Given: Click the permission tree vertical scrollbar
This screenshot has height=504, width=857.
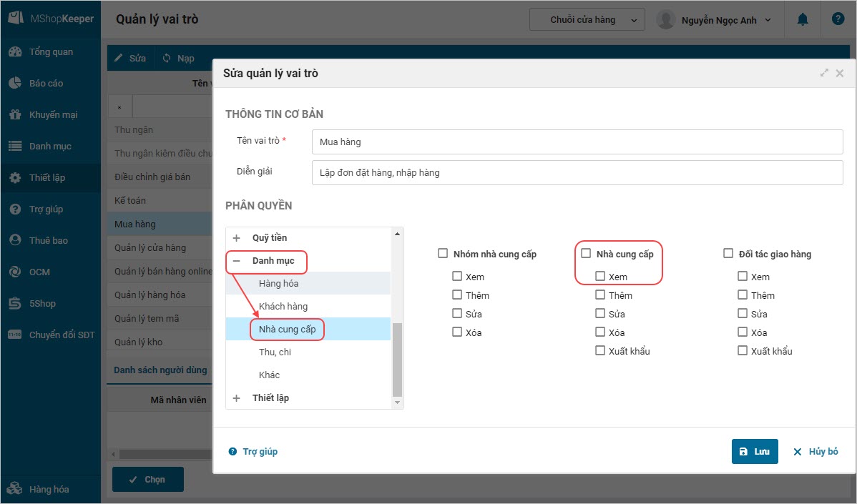Looking at the screenshot, I should [398, 357].
